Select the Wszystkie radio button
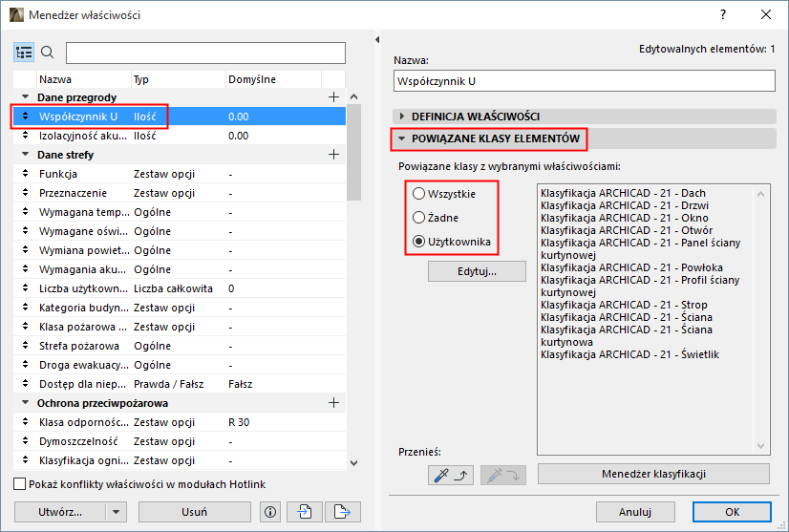789x532 pixels. point(418,194)
